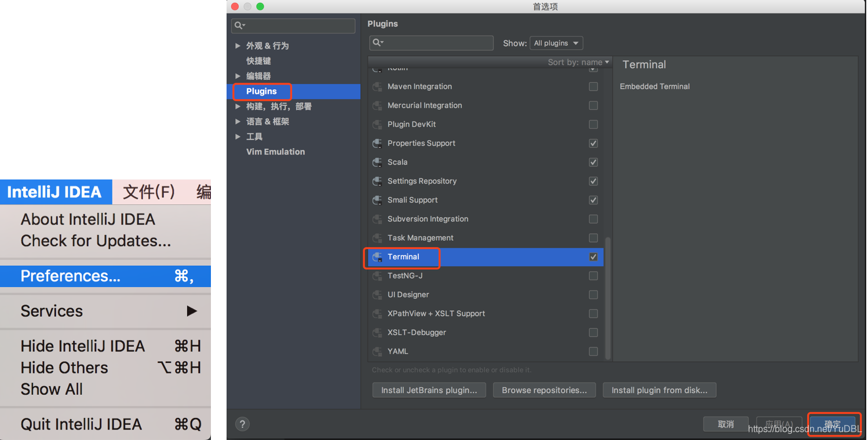This screenshot has height=440, width=868.
Task: Click the Mercurial Integration plugin icon
Action: 377,105
